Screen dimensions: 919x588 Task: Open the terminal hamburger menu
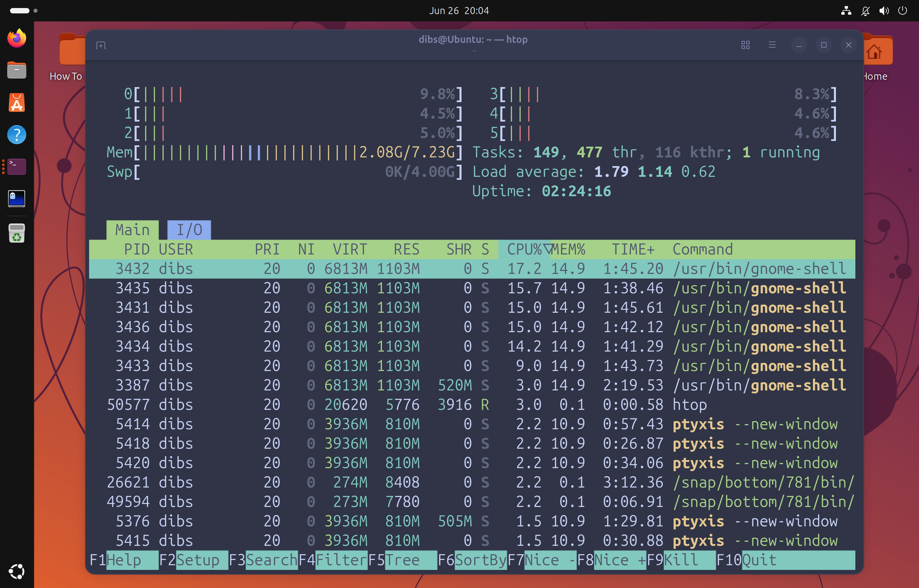pos(772,45)
